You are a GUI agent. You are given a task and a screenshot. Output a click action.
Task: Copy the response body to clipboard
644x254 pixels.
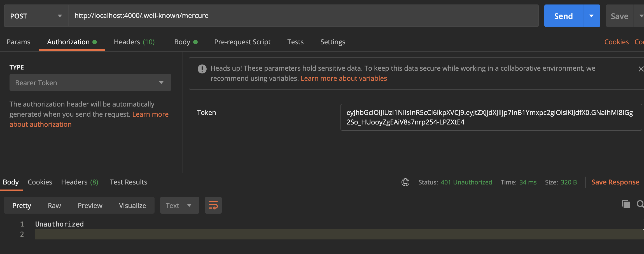(626, 204)
